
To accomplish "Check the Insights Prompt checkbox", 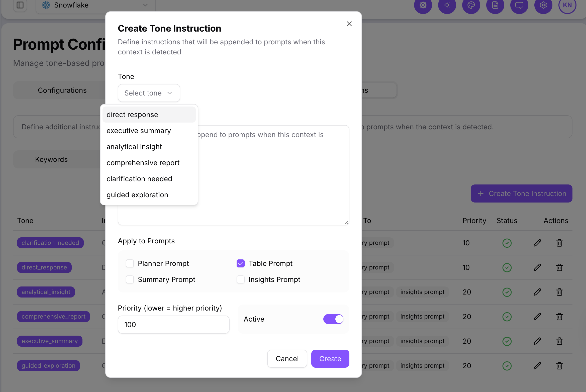I will (241, 279).
